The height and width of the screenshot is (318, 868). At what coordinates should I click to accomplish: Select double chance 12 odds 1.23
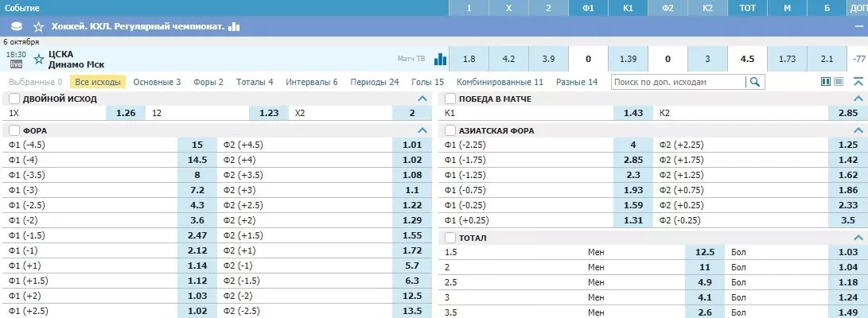[x=269, y=113]
